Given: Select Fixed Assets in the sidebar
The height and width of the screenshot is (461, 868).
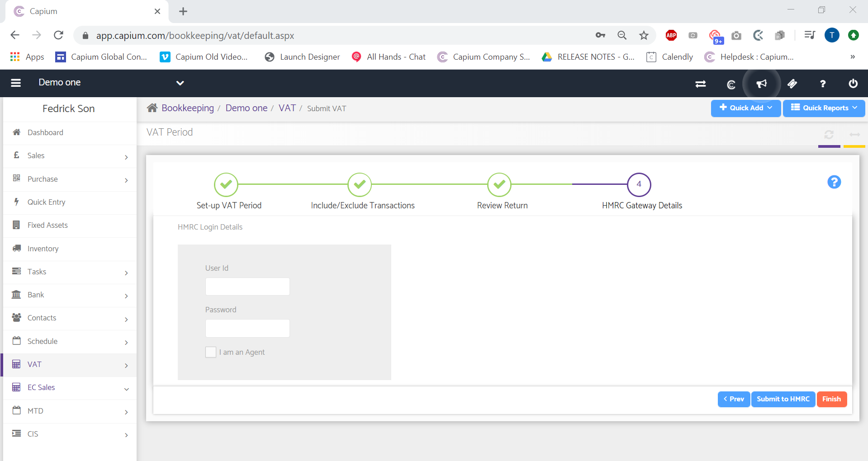Looking at the screenshot, I should click(70, 225).
